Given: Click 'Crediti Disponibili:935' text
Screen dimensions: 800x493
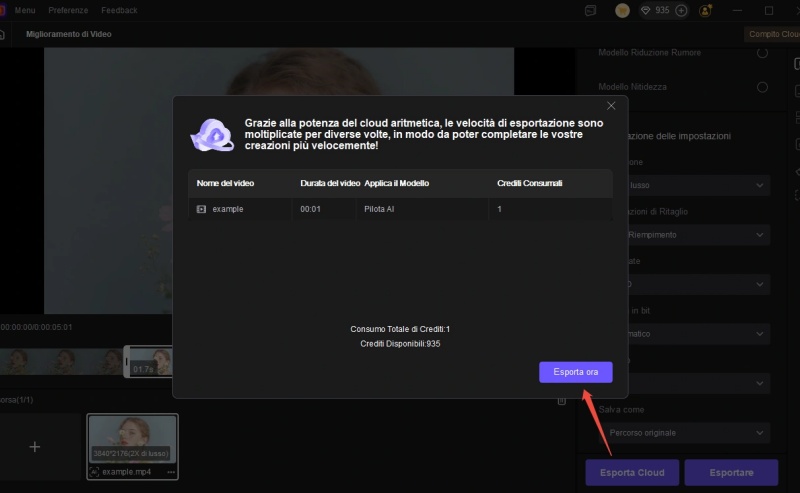Looking at the screenshot, I should (x=400, y=344).
